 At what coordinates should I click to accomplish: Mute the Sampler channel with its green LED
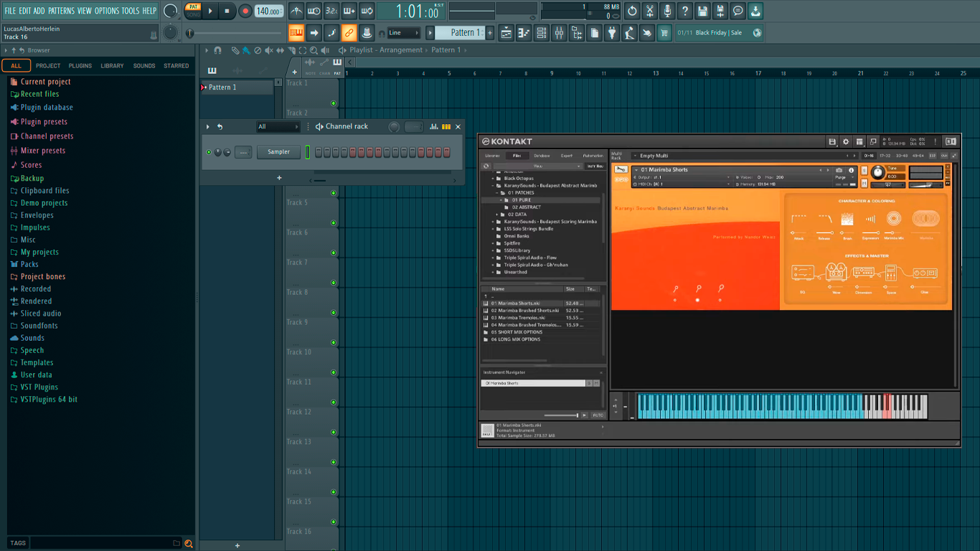coord(209,152)
